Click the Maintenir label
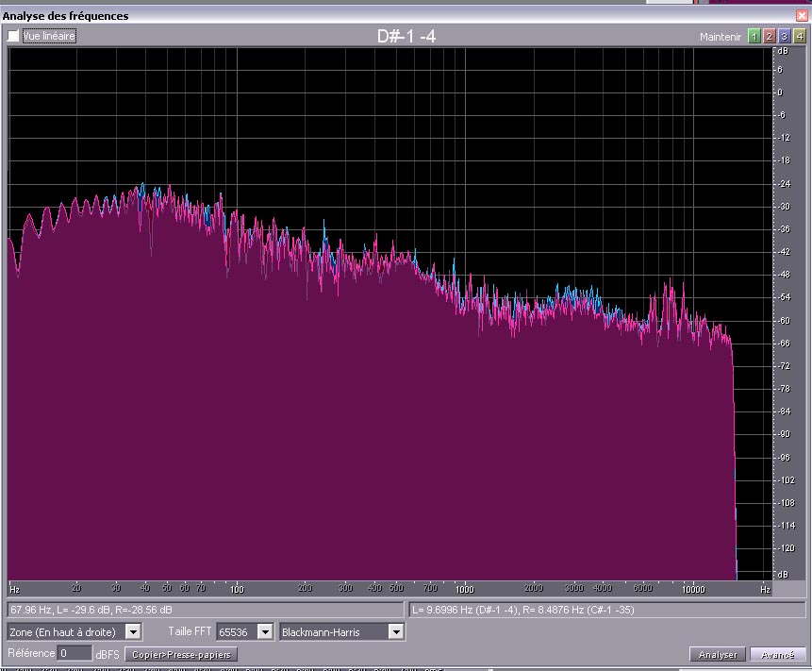Viewport: 812px width, 671px height. click(721, 37)
